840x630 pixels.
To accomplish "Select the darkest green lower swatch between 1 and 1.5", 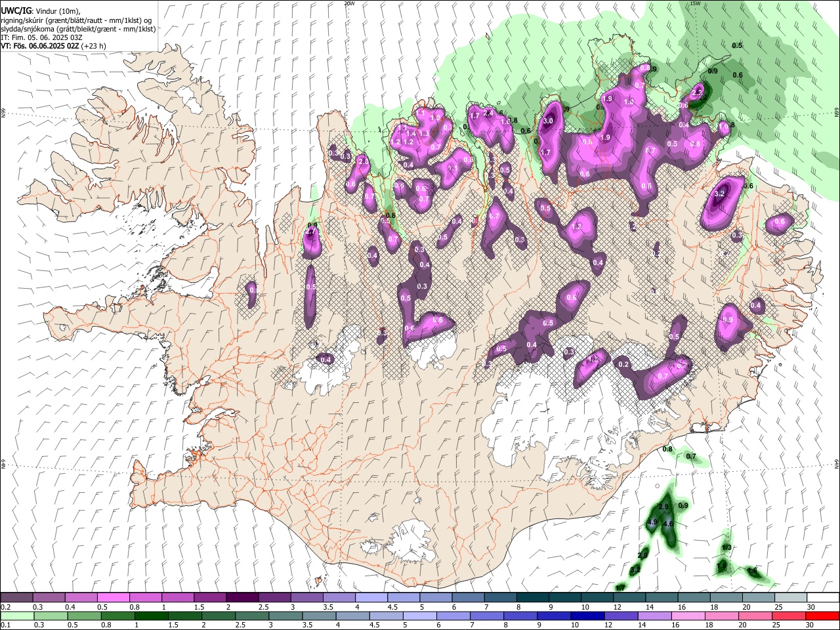I will click(x=151, y=616).
